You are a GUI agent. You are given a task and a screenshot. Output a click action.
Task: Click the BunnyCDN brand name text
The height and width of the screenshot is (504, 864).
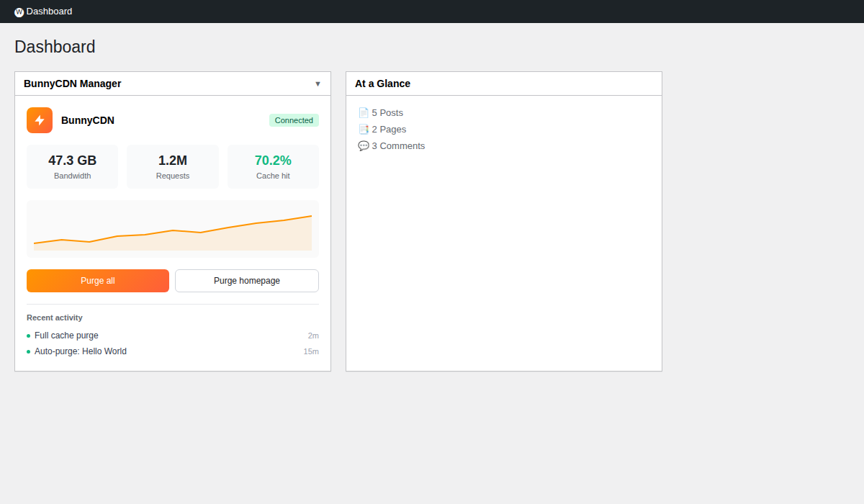[88, 120]
